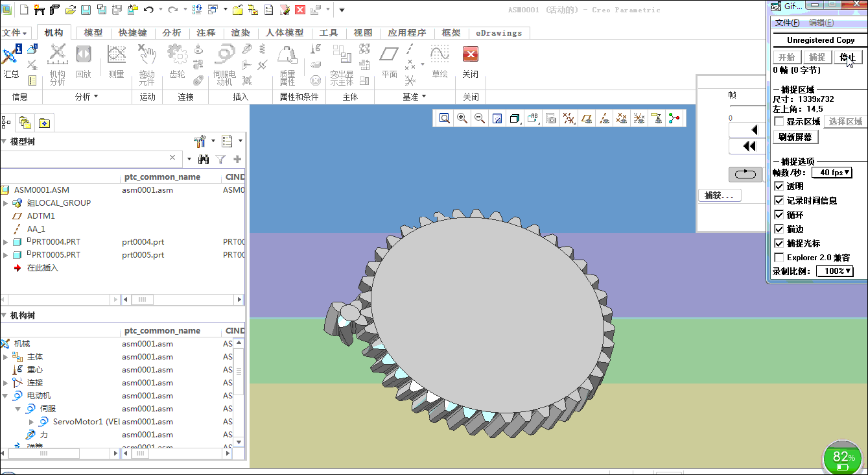Click the 机构分析 mechanism analysis icon
Screen dimensions: 868x475
pos(57,65)
